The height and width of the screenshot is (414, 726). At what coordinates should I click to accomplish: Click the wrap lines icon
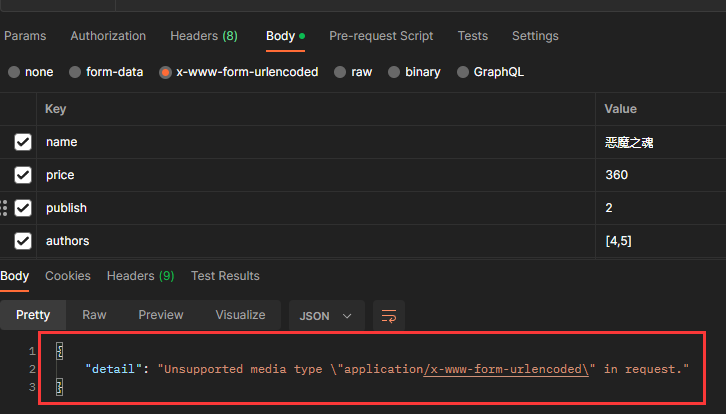pos(389,315)
